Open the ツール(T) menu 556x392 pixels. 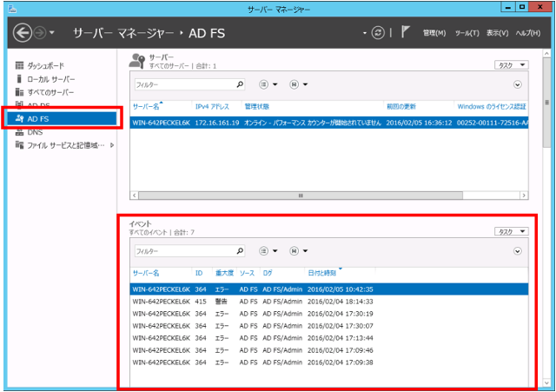click(467, 33)
